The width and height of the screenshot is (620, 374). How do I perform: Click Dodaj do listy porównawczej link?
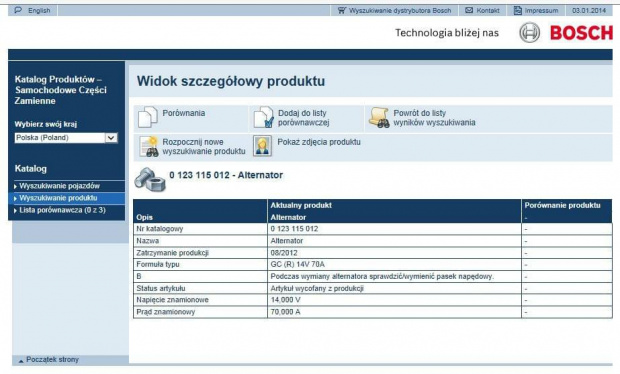click(303, 118)
